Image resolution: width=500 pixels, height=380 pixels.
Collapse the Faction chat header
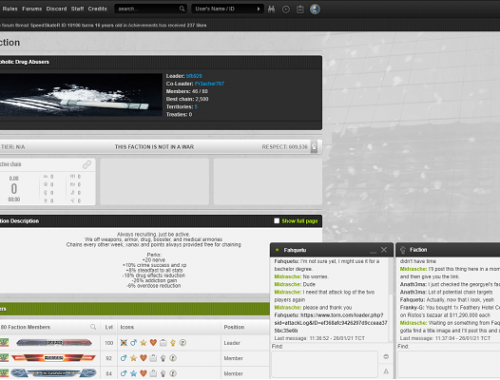(x=448, y=250)
